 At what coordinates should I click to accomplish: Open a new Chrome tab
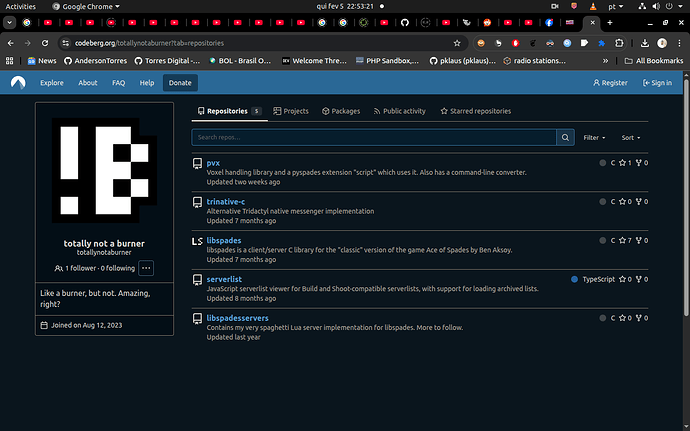(610, 22)
